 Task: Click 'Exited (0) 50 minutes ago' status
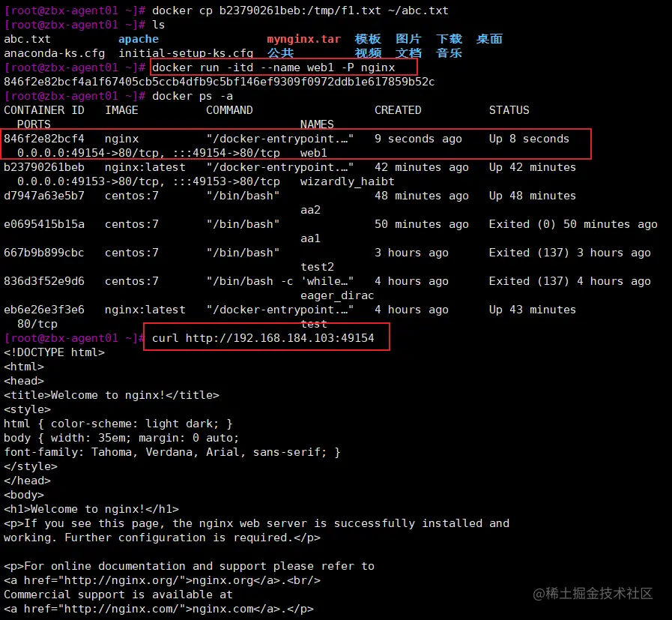573,224
